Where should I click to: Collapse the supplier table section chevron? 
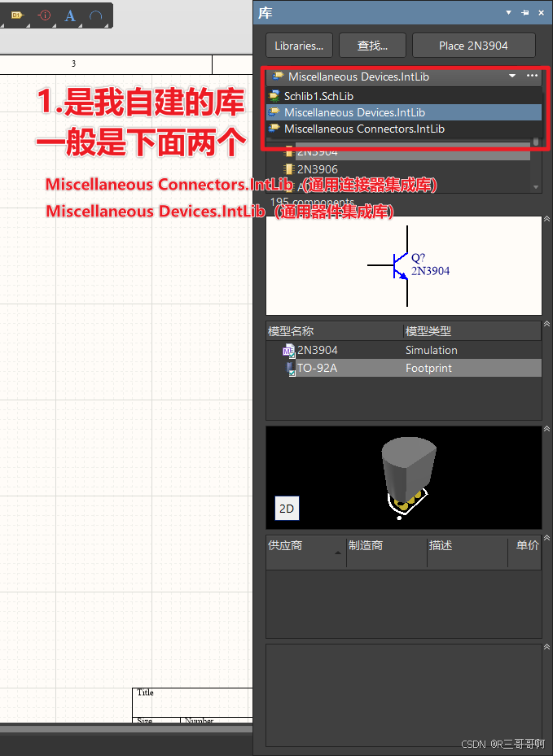coord(546,538)
